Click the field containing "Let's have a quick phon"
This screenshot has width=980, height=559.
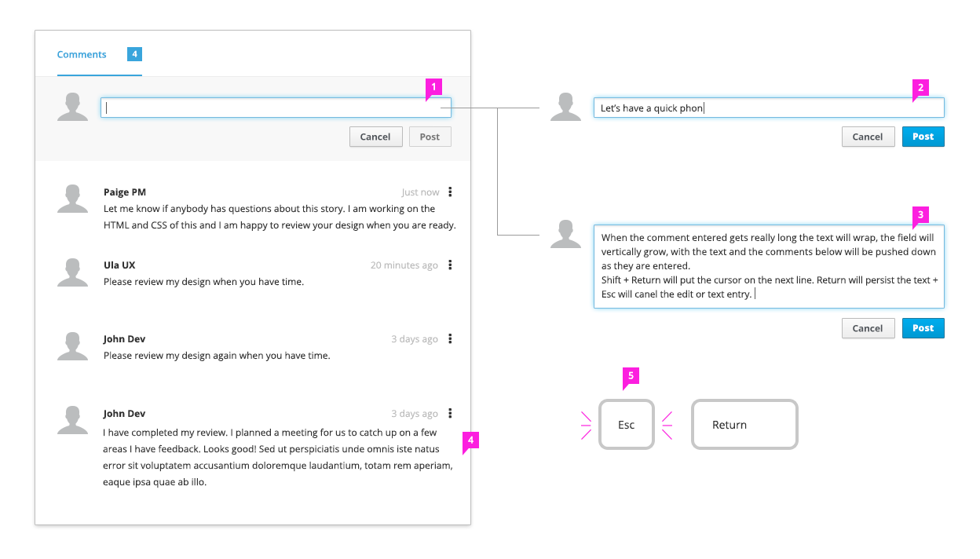click(768, 108)
